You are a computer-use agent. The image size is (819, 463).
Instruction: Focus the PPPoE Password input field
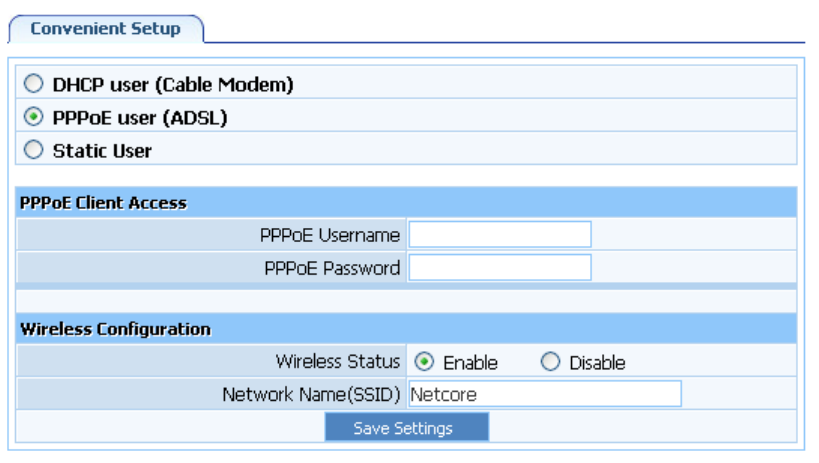499,268
